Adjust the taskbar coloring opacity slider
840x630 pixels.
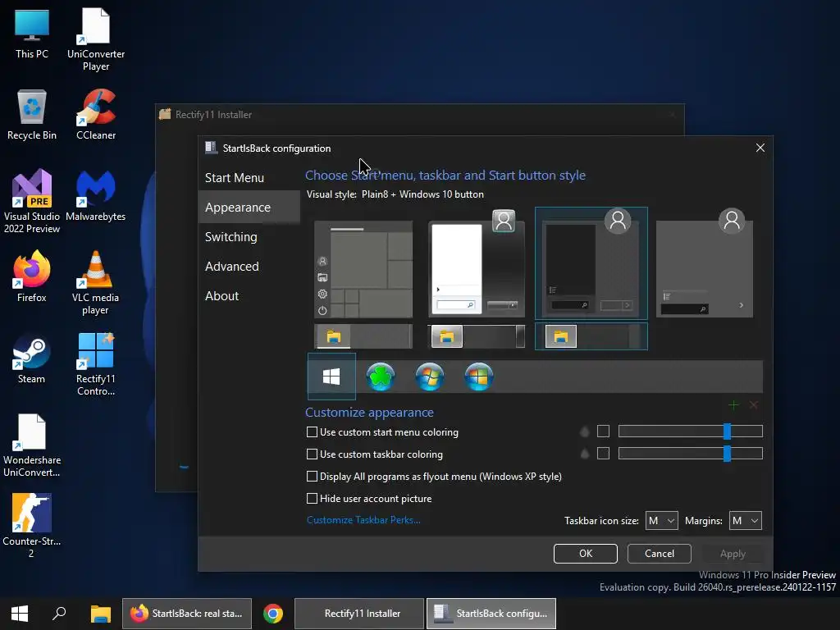pyautogui.click(x=691, y=454)
